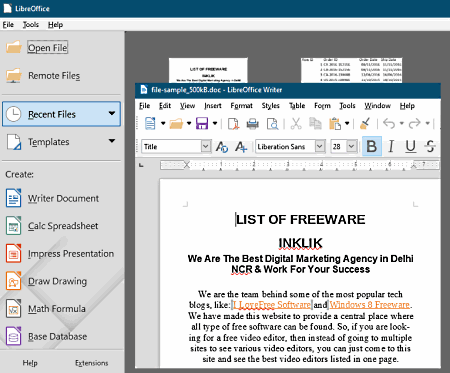Open the Writer Window menu
The image size is (450, 373).
[x=377, y=106]
